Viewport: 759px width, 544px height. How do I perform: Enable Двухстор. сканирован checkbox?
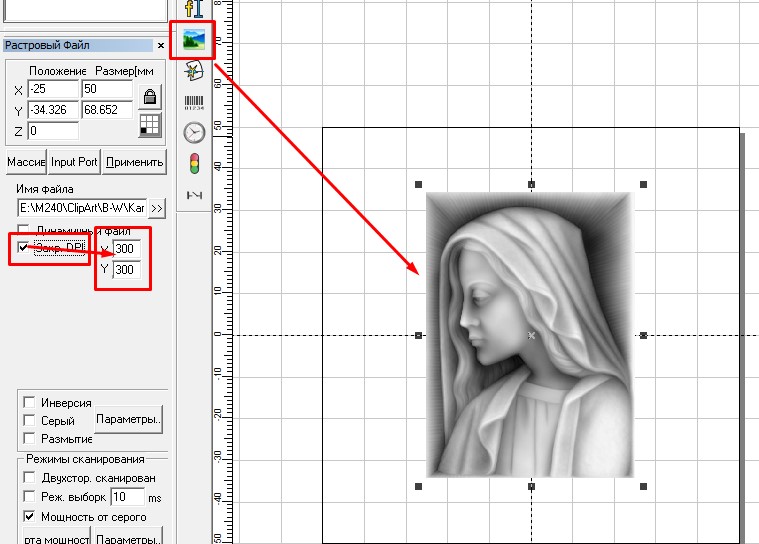[29, 478]
